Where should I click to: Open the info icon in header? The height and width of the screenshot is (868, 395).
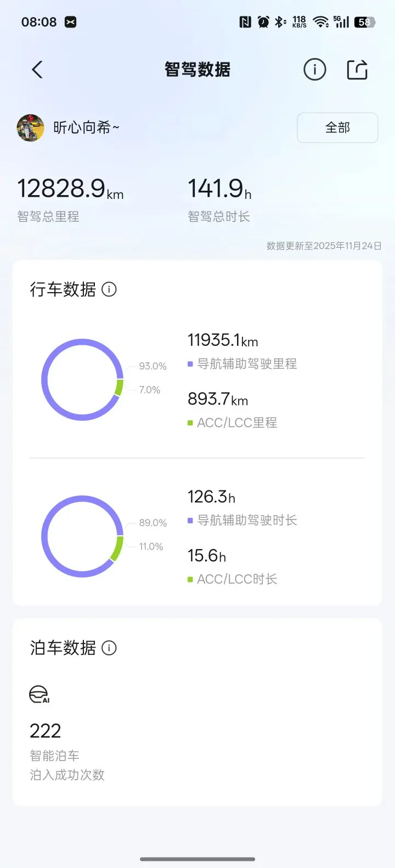pyautogui.click(x=315, y=70)
